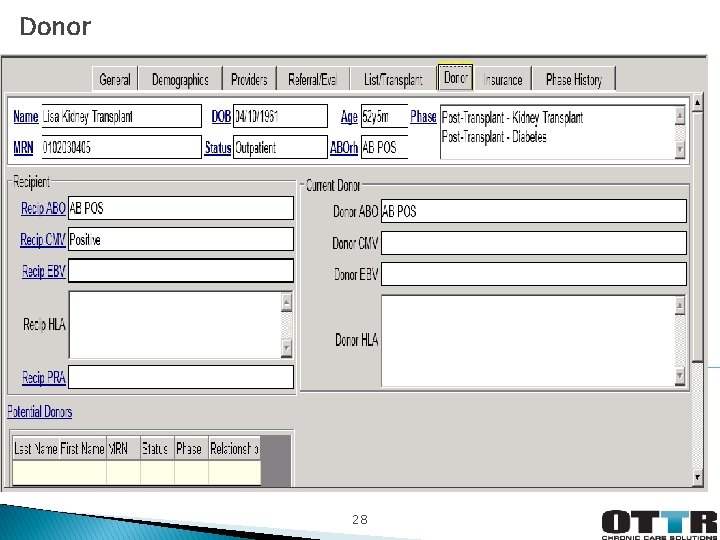
Task: Select Post-Transplant - Kidney Transplant phase entry
Action: click(512, 118)
